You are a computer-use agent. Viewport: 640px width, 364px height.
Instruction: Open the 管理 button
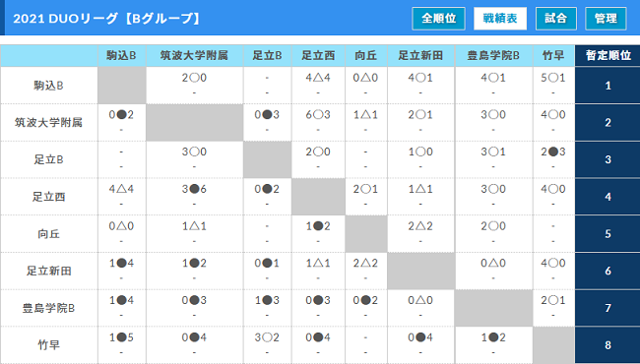606,19
